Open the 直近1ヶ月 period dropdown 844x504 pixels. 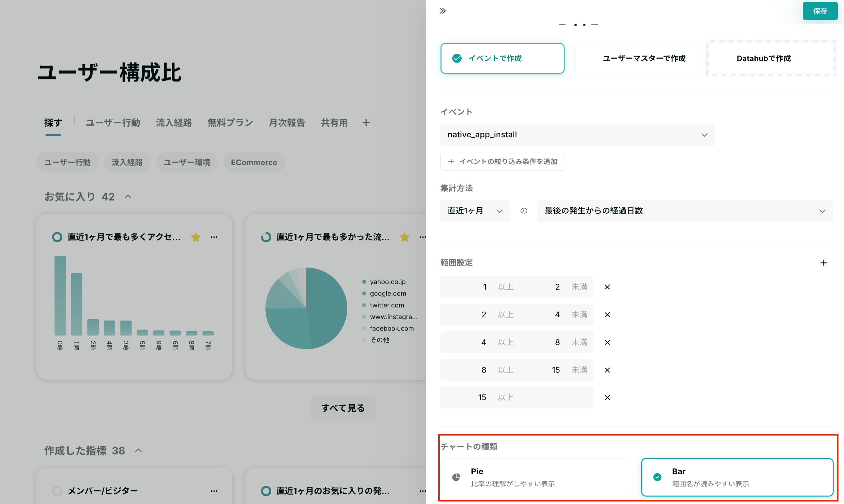(x=475, y=210)
